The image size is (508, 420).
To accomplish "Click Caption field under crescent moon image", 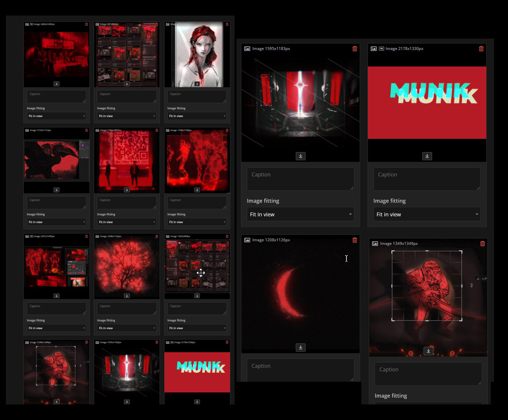I will pos(300,370).
